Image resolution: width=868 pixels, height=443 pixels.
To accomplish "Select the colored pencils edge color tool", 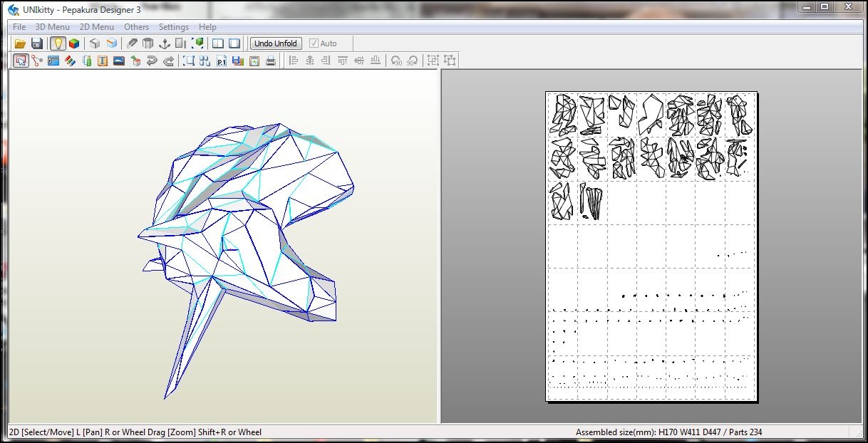I will (x=70, y=61).
